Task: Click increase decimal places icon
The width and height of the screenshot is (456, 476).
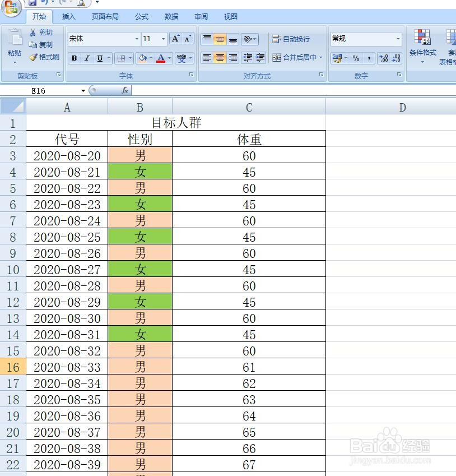Action: coord(384,58)
